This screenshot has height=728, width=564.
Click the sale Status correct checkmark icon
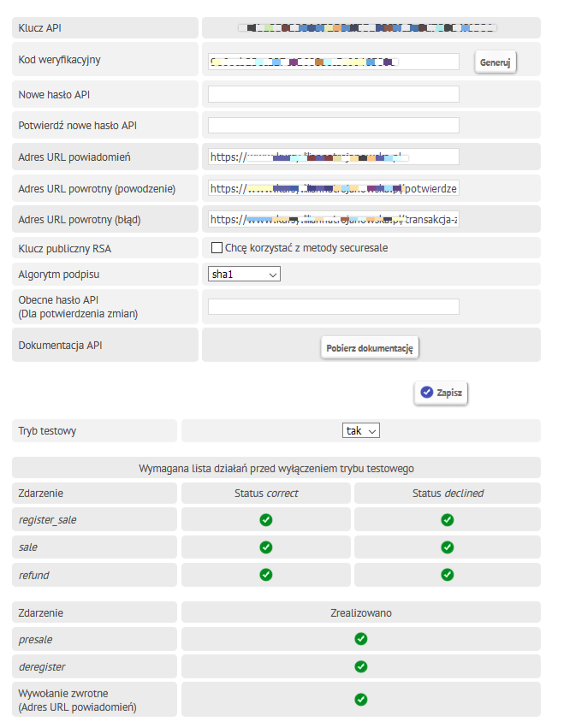265,547
